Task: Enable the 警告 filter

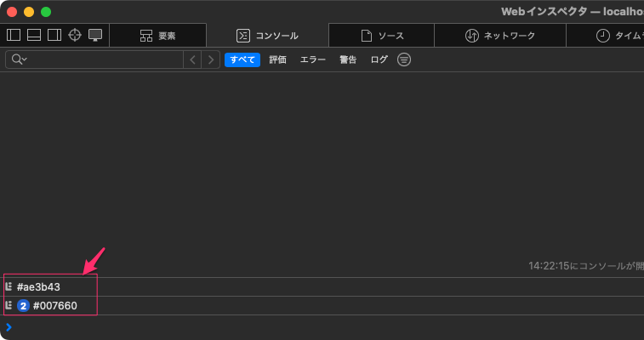Action: pos(348,59)
